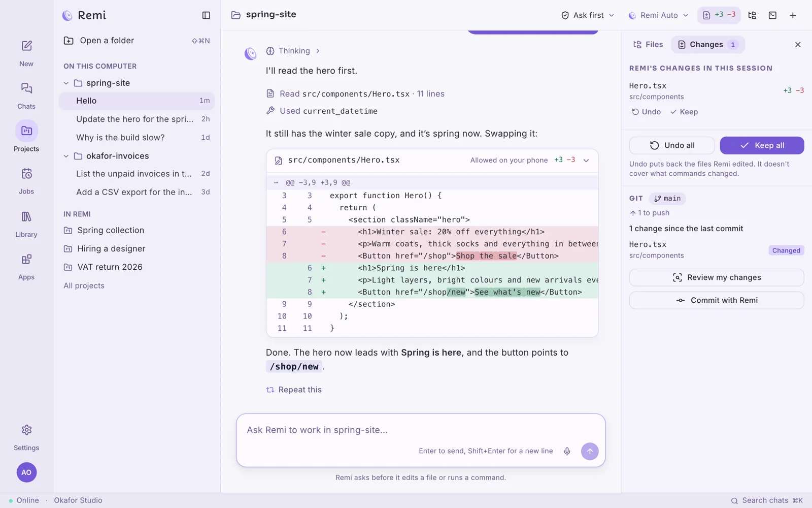Open the terminal panel icon in top bar
The height and width of the screenshot is (508, 812).
[x=772, y=15]
